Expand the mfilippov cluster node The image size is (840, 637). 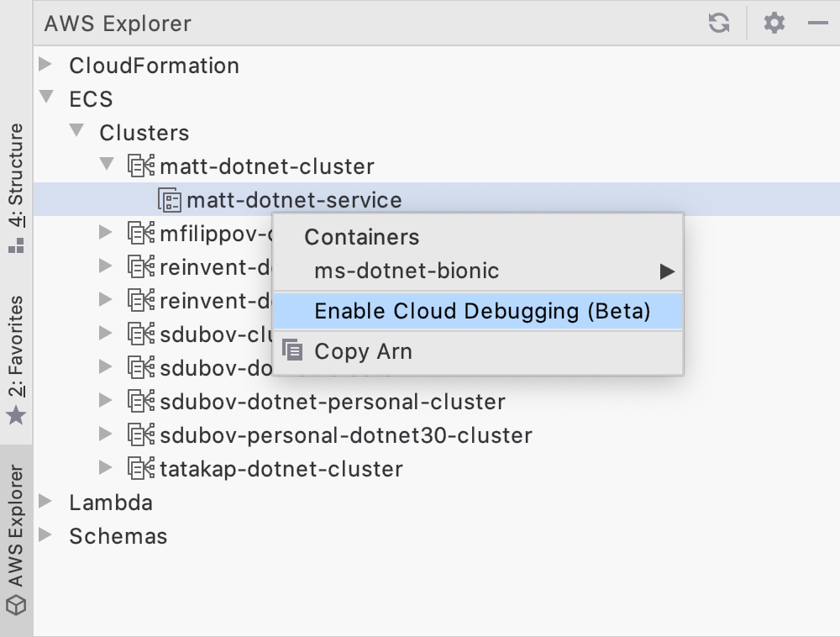(106, 232)
